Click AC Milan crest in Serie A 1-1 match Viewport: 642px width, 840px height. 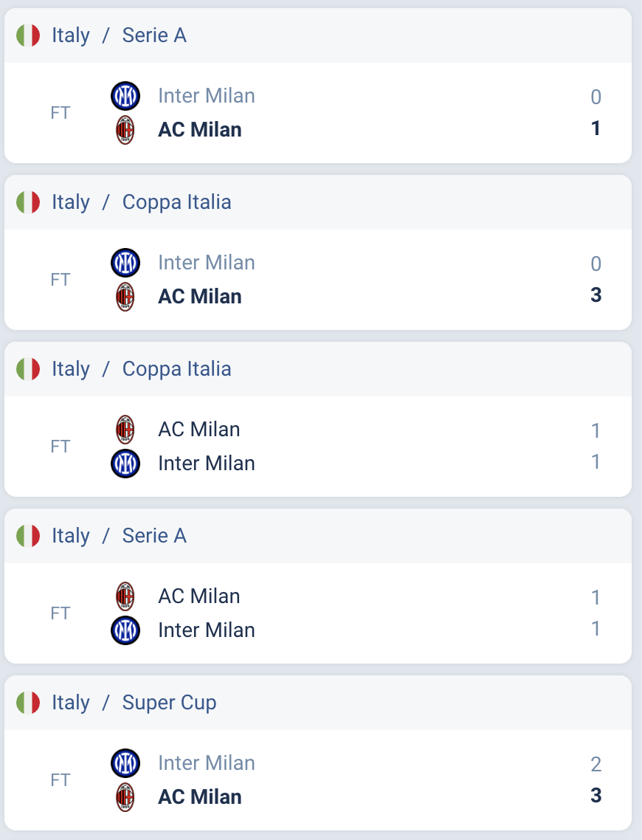click(x=125, y=596)
